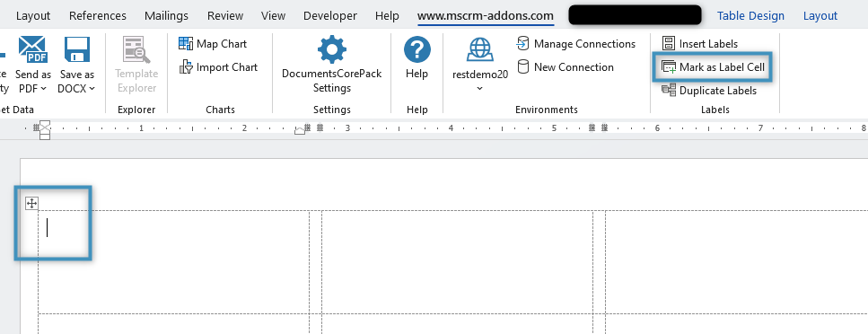The image size is (868, 334).
Task: Click the Help label under question mark
Action: [x=416, y=74]
